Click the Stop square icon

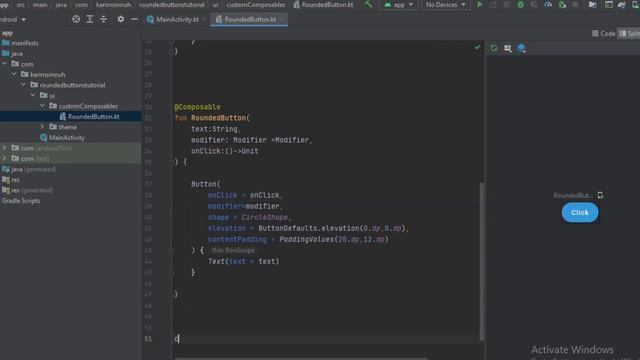[x=575, y=4]
